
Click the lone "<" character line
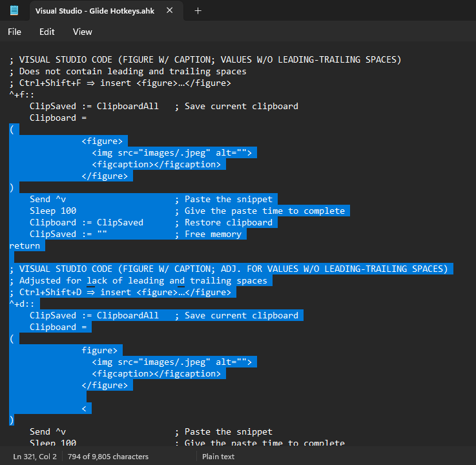[84, 409]
